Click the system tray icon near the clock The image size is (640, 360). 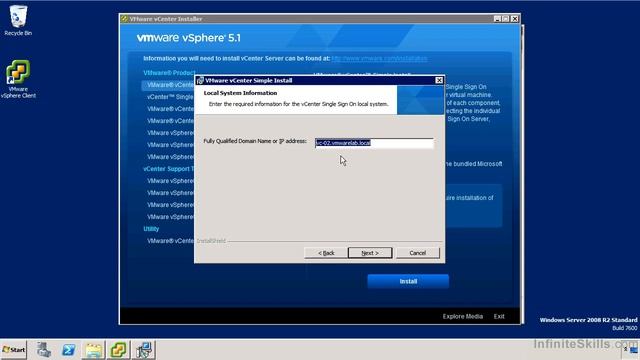click(x=634, y=350)
